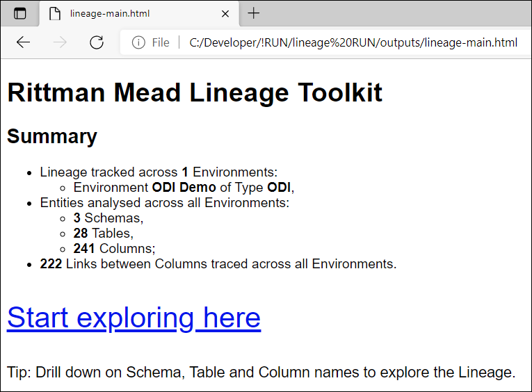Reload the page with refresh icon

coord(97,42)
